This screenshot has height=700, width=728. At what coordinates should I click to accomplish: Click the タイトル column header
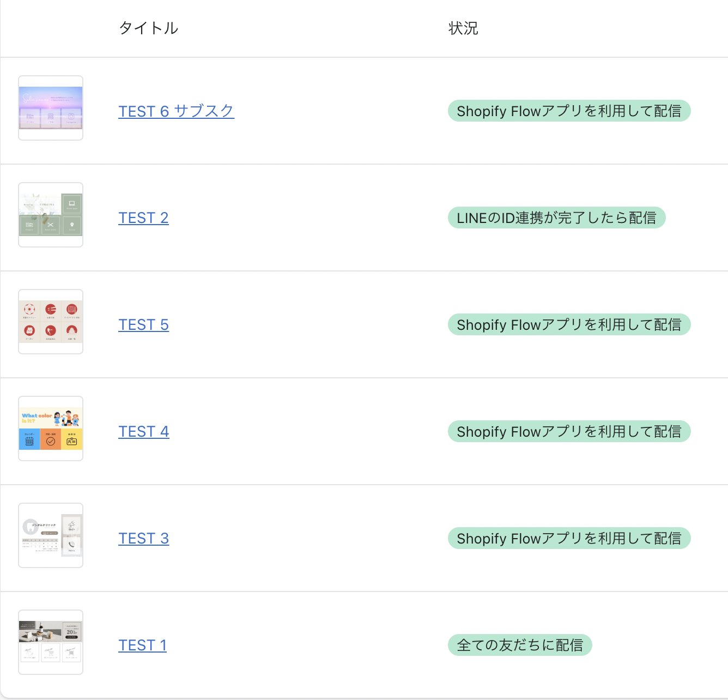(x=148, y=28)
